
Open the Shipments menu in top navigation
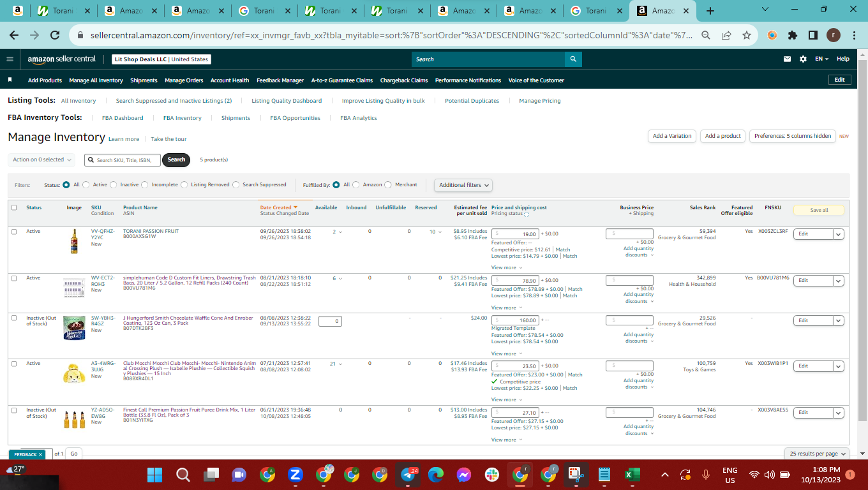pos(144,80)
